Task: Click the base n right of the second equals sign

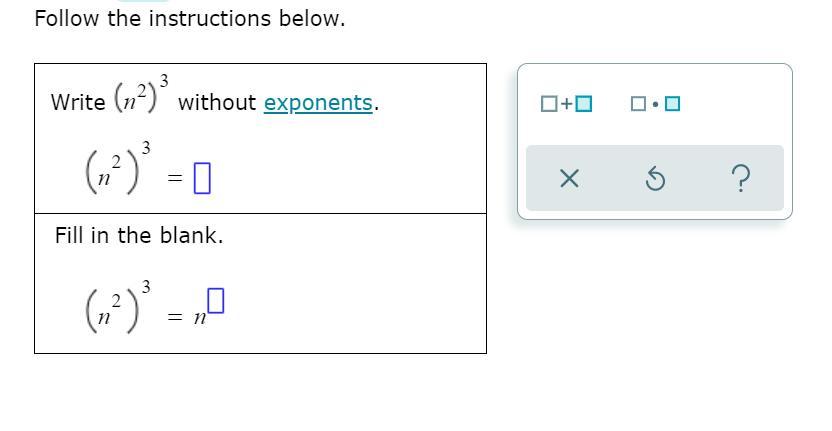Action: coord(199,317)
